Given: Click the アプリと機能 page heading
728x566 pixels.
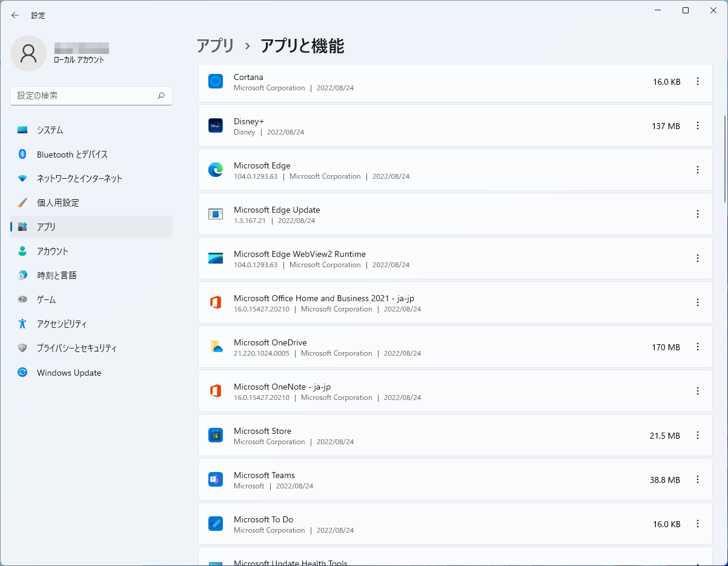Looking at the screenshot, I should pyautogui.click(x=302, y=45).
